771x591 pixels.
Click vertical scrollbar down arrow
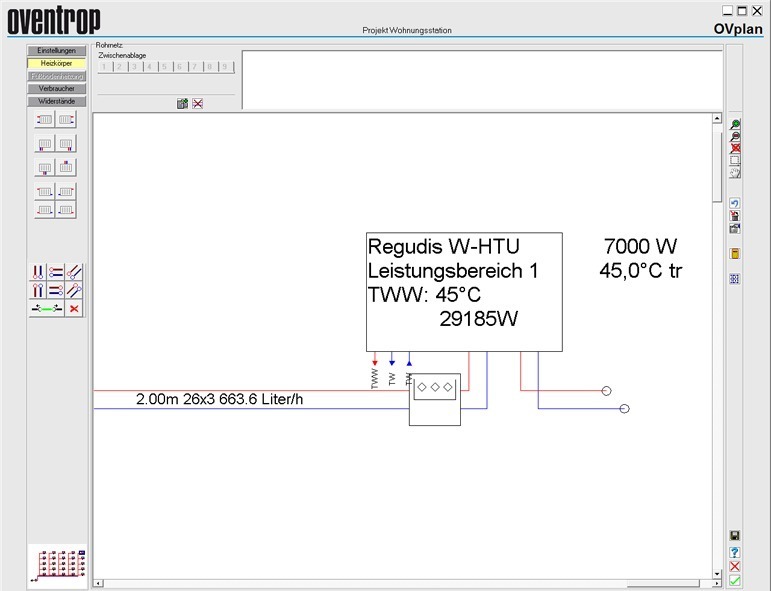[717, 574]
